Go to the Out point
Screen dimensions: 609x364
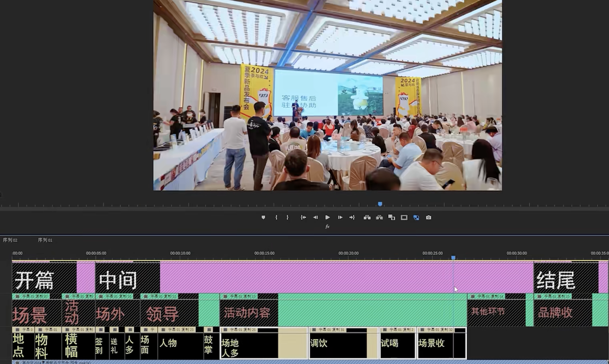pyautogui.click(x=352, y=217)
